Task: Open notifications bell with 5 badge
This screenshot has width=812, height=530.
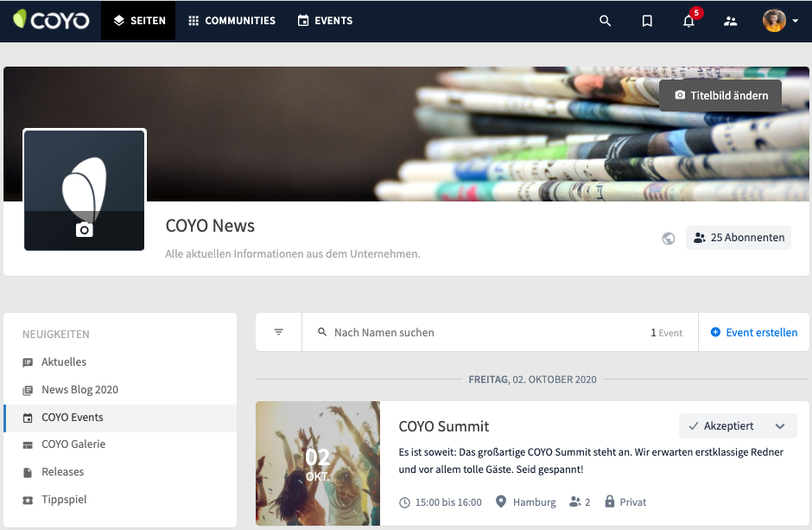Action: coord(688,21)
